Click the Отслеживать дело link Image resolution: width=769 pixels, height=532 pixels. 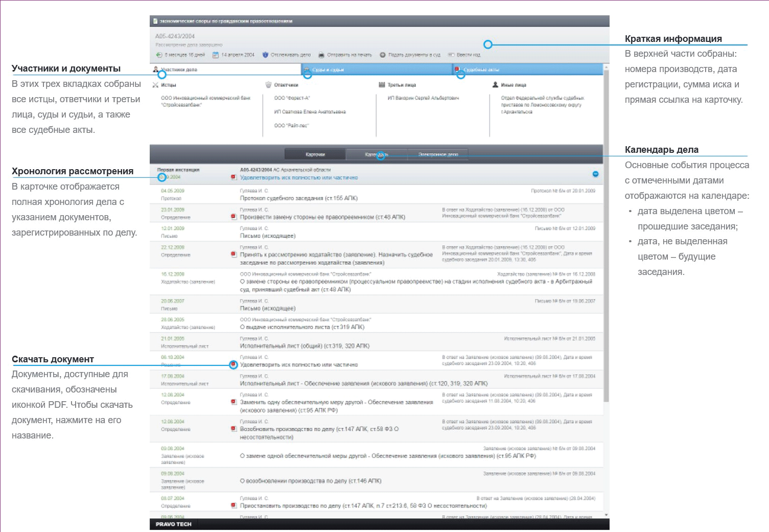(x=290, y=55)
